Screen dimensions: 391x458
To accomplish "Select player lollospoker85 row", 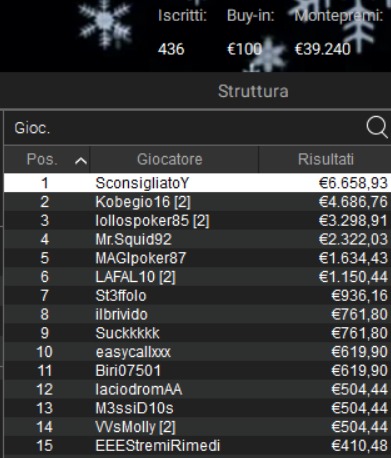I will (x=197, y=220).
